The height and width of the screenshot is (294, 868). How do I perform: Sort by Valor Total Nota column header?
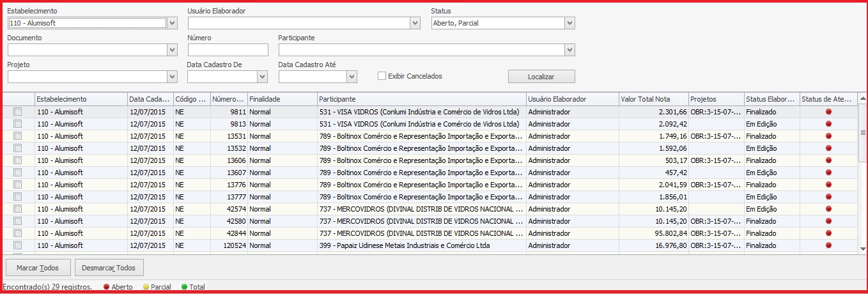[653, 99]
